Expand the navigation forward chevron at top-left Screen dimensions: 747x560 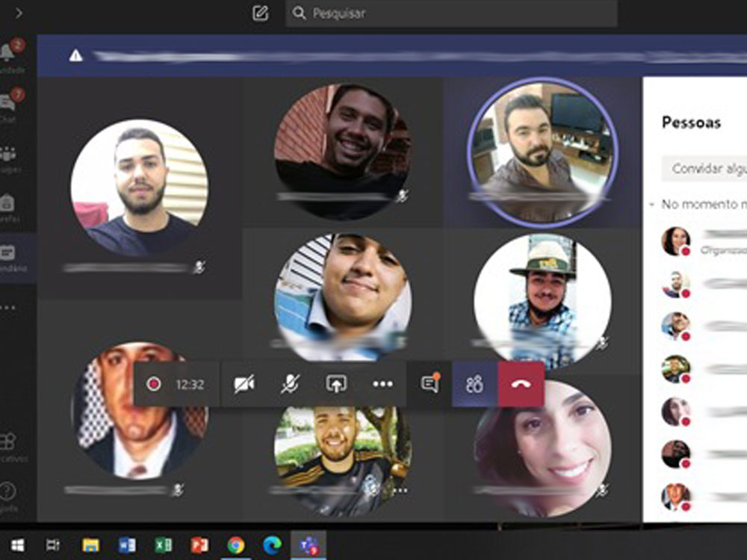19,13
